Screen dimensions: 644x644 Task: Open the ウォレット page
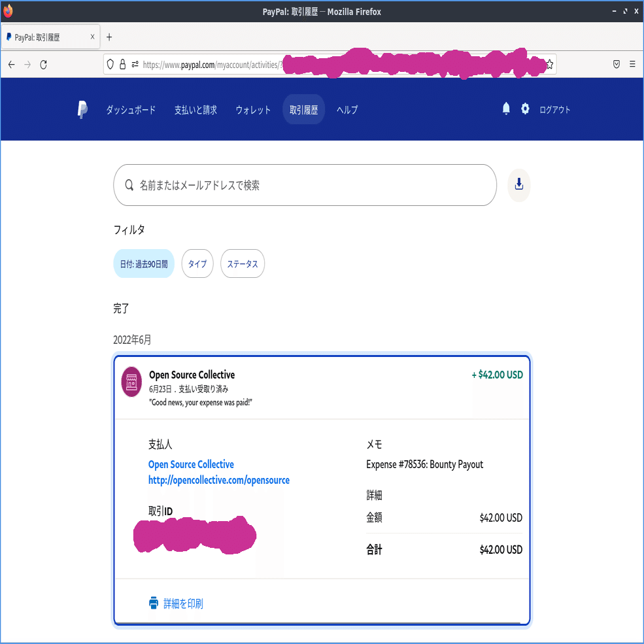[x=253, y=110]
